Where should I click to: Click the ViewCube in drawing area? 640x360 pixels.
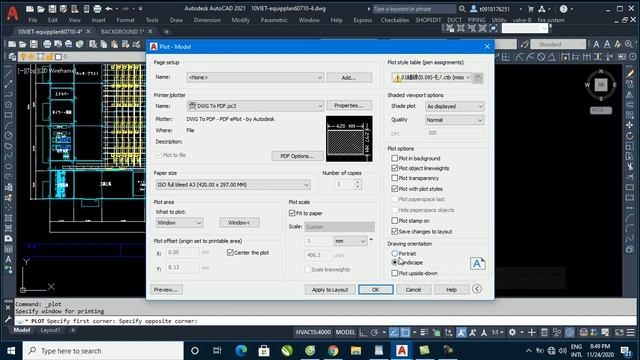(601, 85)
